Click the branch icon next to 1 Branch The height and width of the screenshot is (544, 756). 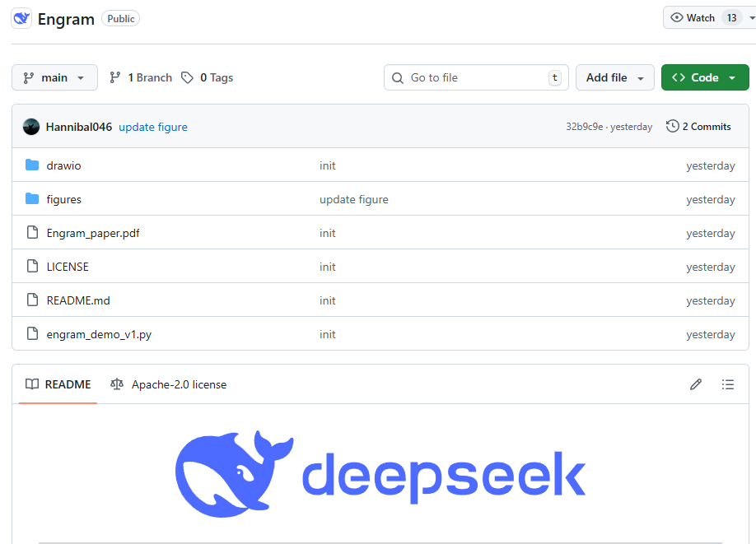[x=115, y=77]
